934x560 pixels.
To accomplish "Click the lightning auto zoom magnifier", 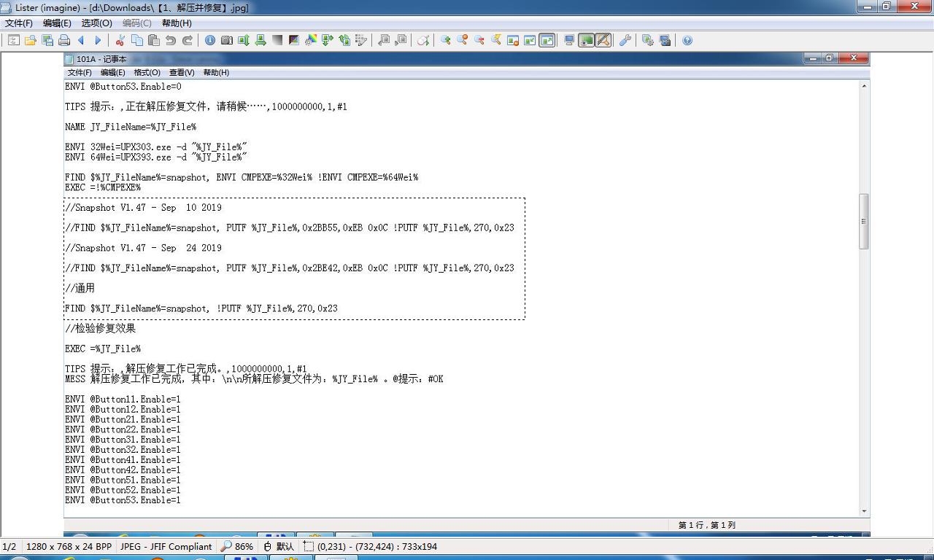I will pos(495,40).
